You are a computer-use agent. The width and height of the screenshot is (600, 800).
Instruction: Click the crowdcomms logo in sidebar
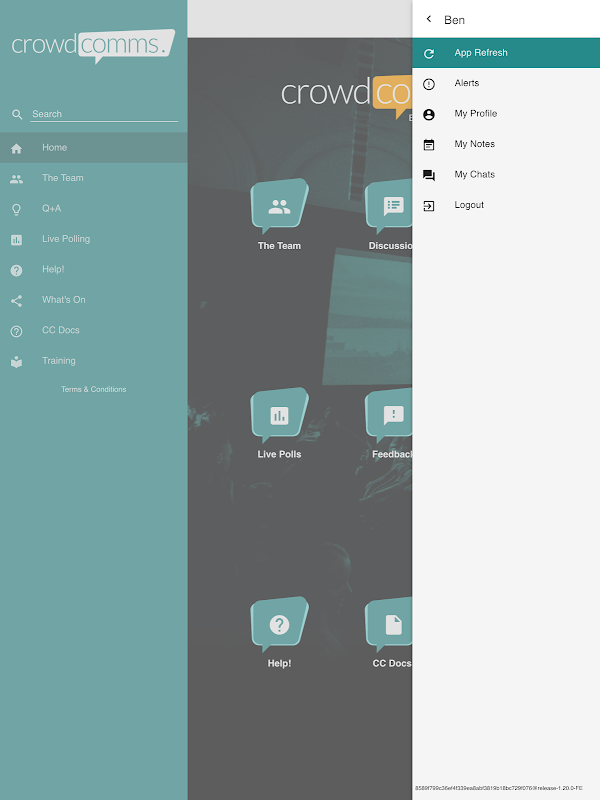93,46
